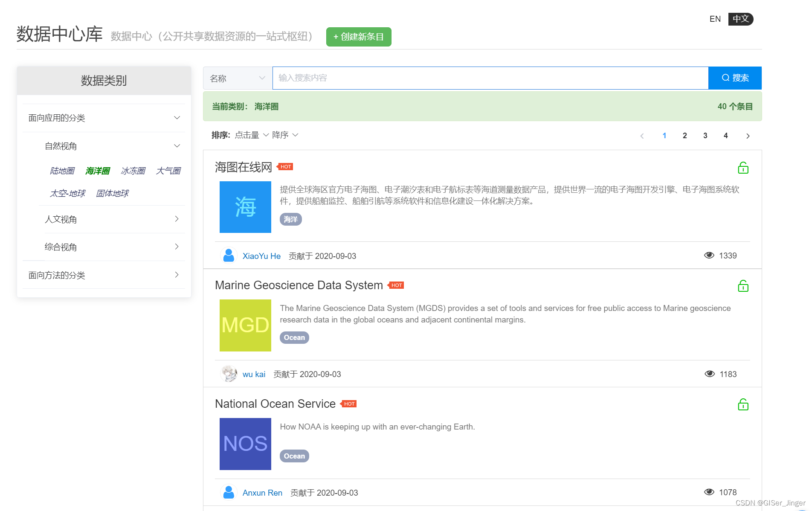
Task: Click the eye views icon beside 1339
Action: 709,255
